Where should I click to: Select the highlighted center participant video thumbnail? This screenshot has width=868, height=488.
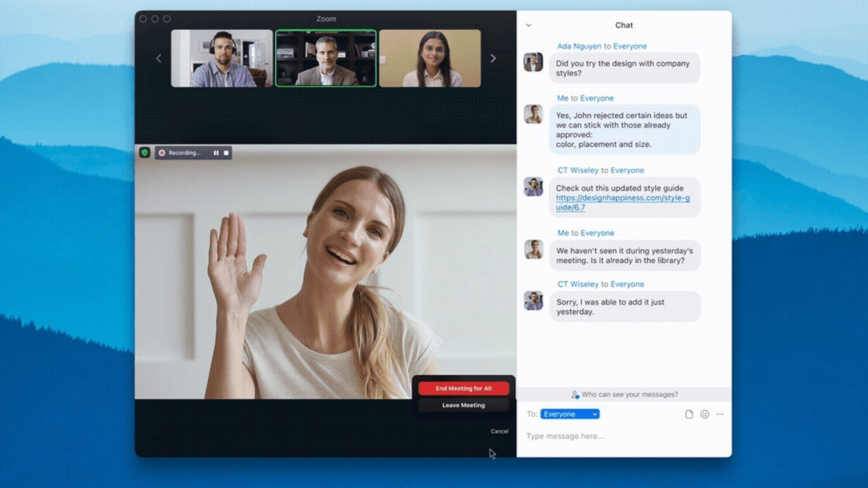click(x=326, y=58)
